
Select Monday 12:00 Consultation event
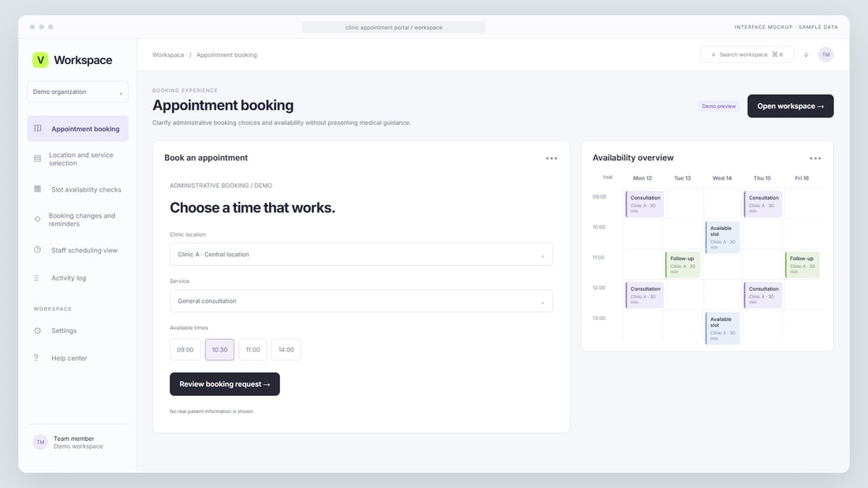click(645, 296)
